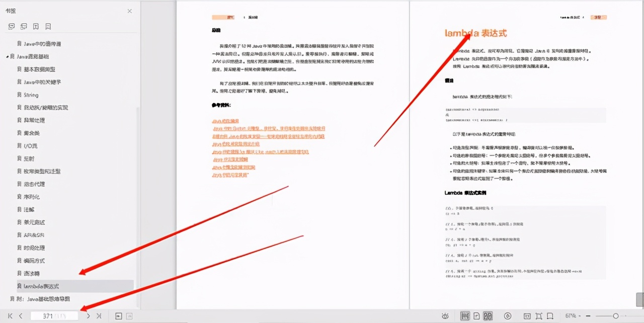Jump to the last page

99,316
